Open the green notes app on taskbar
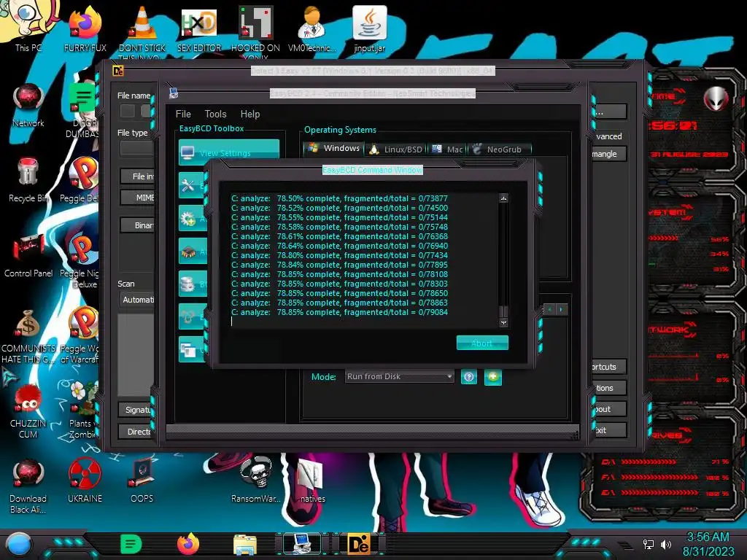 131,544
